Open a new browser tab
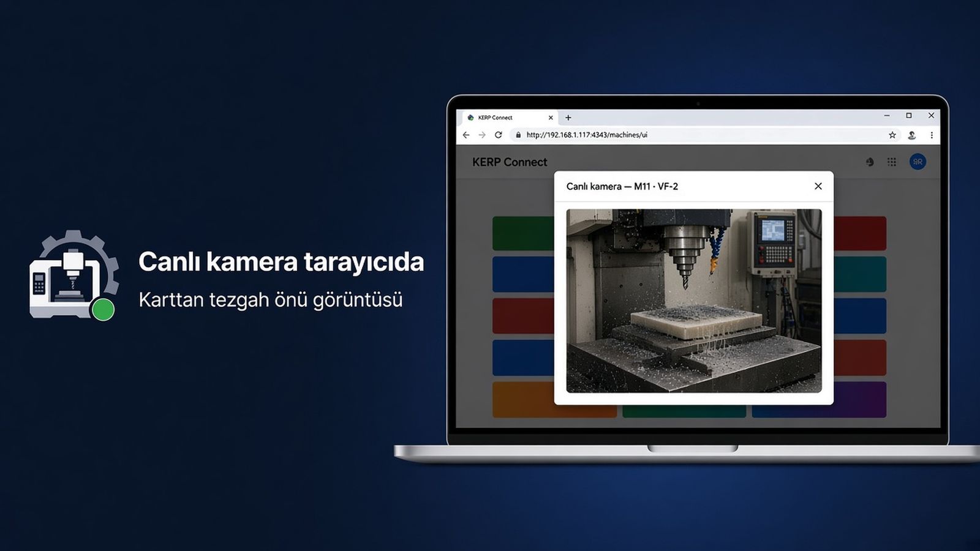 568,118
